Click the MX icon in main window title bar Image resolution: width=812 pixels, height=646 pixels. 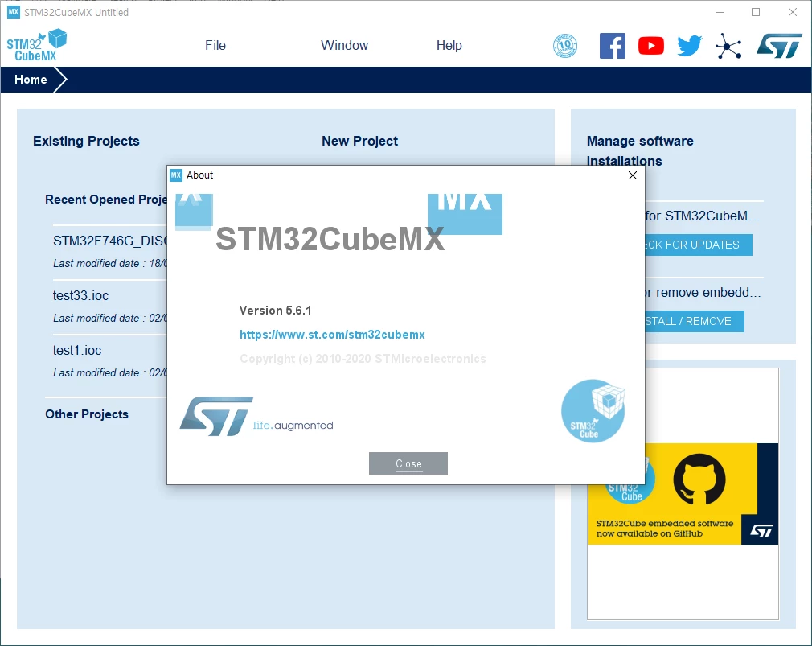click(14, 12)
